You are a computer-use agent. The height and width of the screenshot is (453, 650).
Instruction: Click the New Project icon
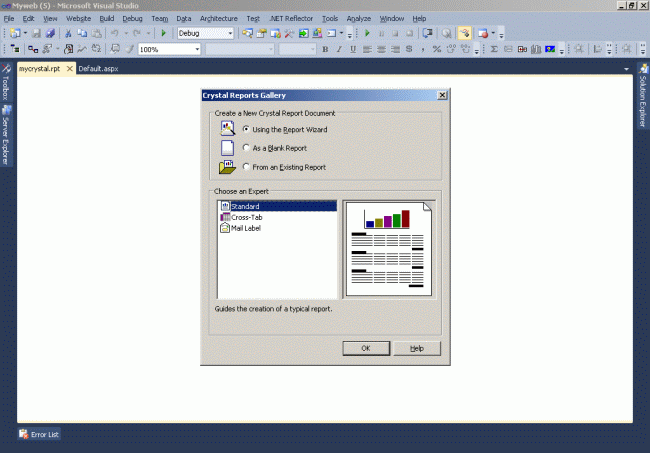15,33
